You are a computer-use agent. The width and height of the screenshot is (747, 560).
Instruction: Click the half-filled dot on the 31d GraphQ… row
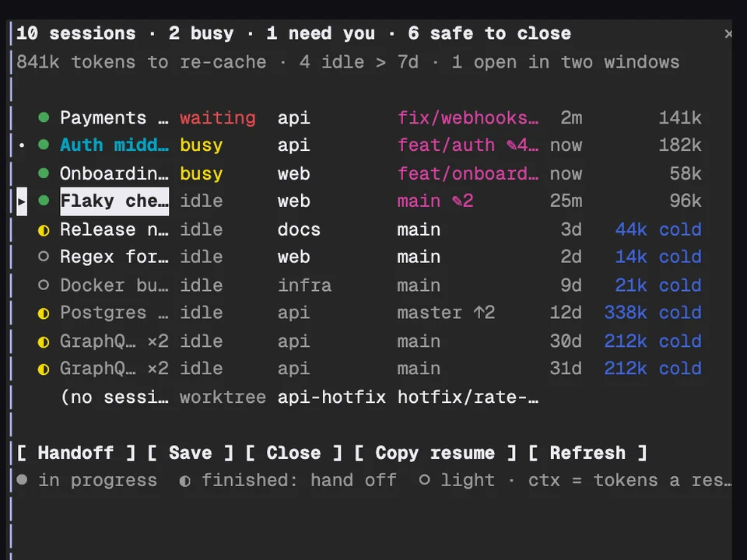[x=44, y=369]
